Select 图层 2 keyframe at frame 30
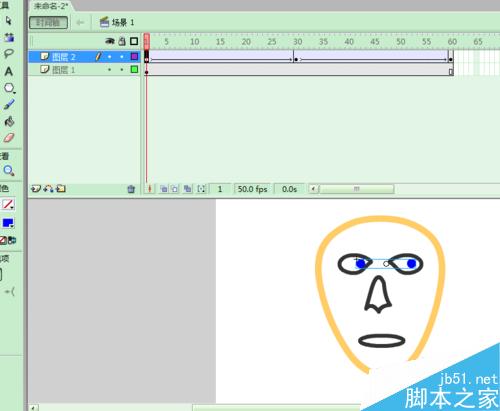Image resolution: width=500 pixels, height=411 pixels. click(296, 57)
